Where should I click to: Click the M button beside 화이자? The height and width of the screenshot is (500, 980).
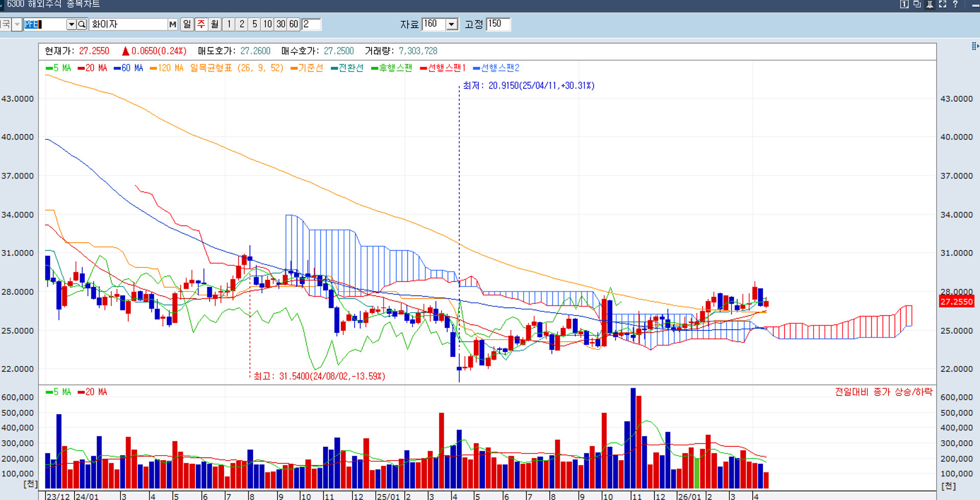click(173, 25)
